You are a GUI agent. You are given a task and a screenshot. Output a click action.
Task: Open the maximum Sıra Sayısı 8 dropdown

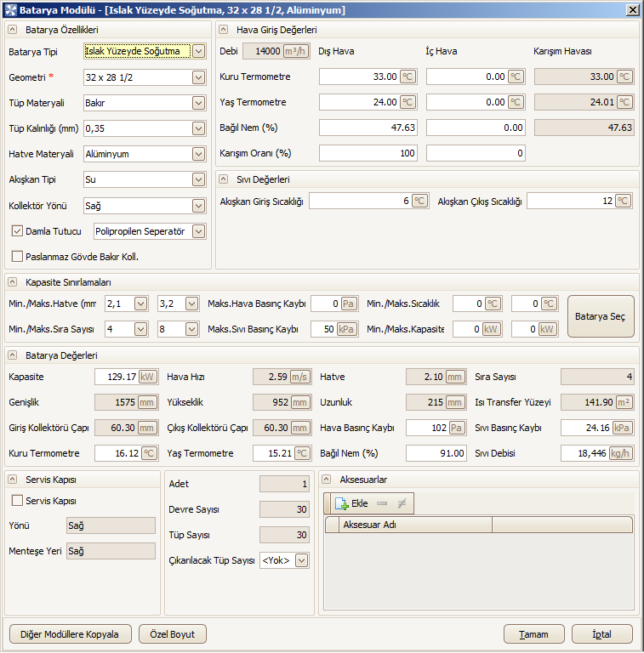click(191, 329)
